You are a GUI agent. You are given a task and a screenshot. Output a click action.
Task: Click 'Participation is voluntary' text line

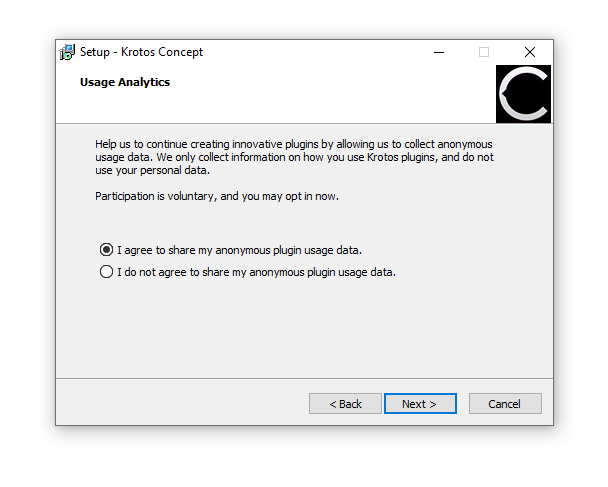(217, 196)
